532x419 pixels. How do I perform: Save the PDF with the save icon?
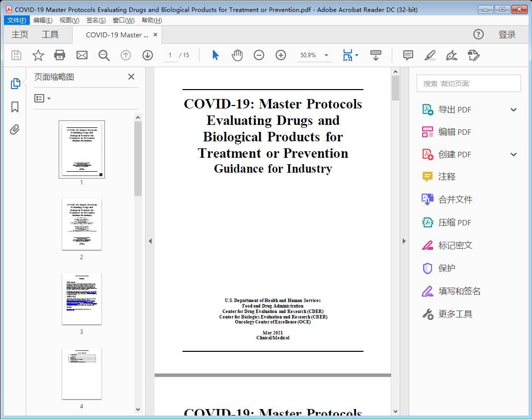[x=15, y=55]
